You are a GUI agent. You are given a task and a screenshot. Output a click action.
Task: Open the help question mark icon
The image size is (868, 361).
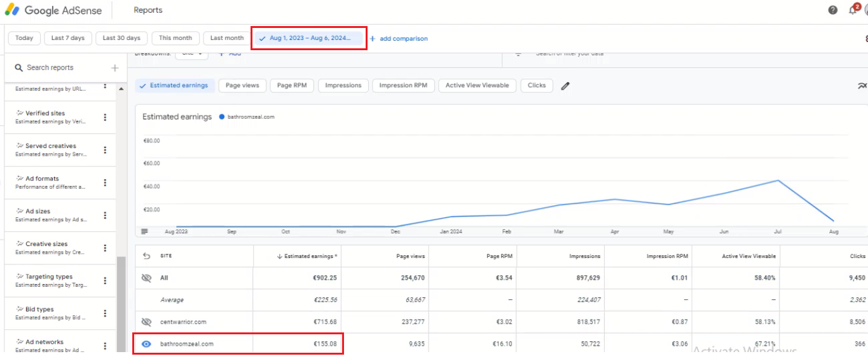pyautogui.click(x=833, y=10)
